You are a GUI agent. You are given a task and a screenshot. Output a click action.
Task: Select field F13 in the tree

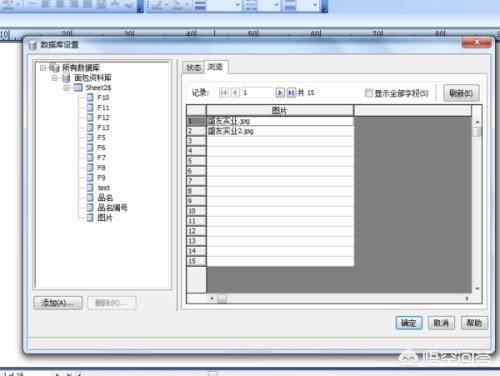[x=103, y=128]
